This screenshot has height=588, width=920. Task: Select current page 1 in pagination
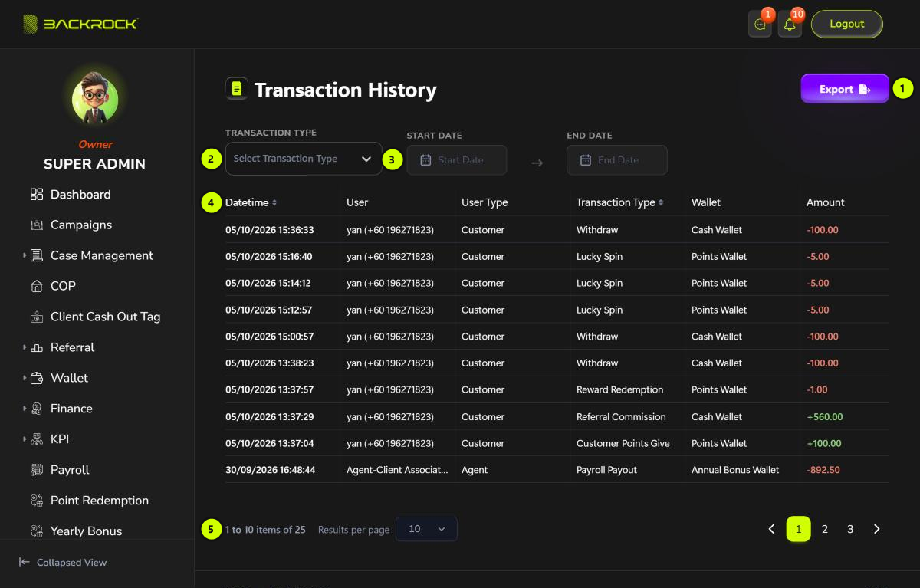tap(798, 529)
